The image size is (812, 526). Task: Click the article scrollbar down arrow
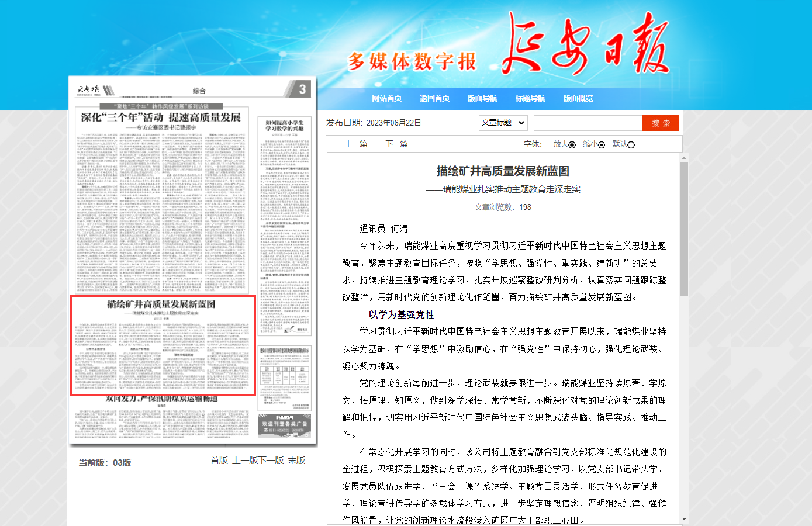(x=684, y=519)
